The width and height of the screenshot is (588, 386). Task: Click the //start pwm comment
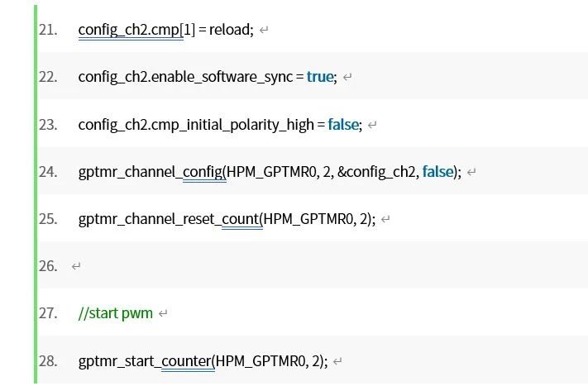point(116,313)
